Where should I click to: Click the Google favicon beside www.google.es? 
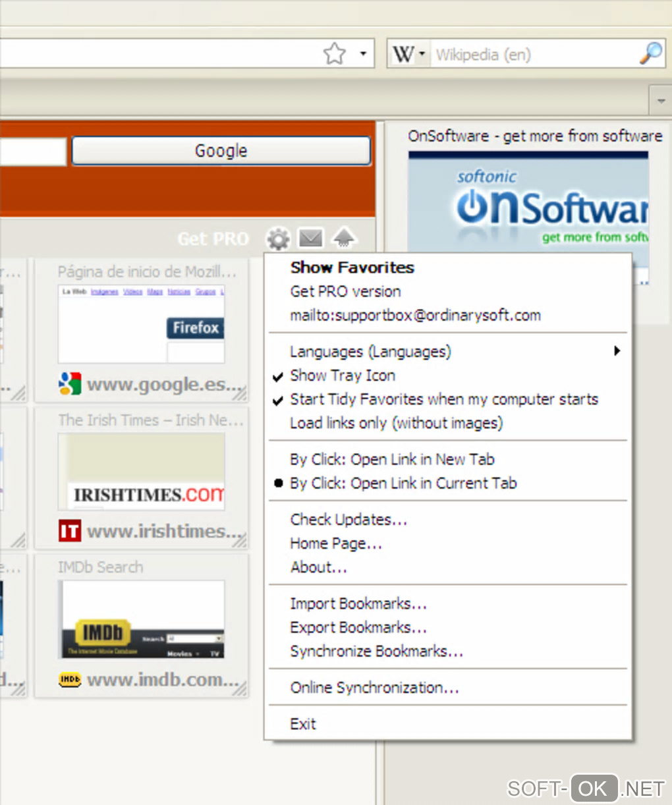tap(69, 383)
